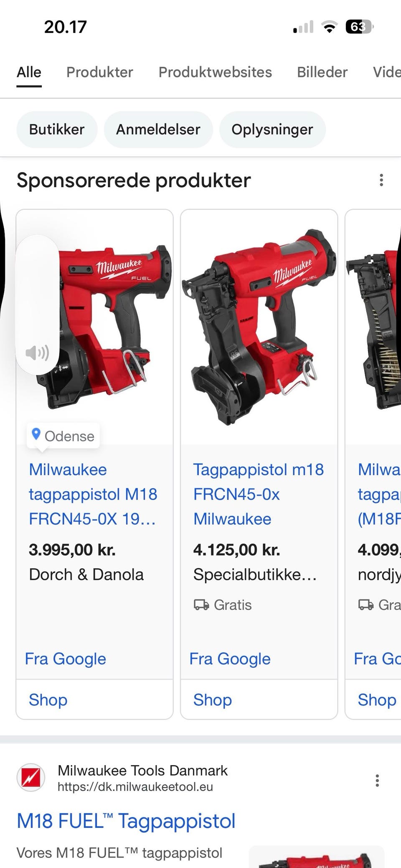Image resolution: width=401 pixels, height=868 pixels.
Task: Switch to the Produkter tab
Action: tap(99, 72)
